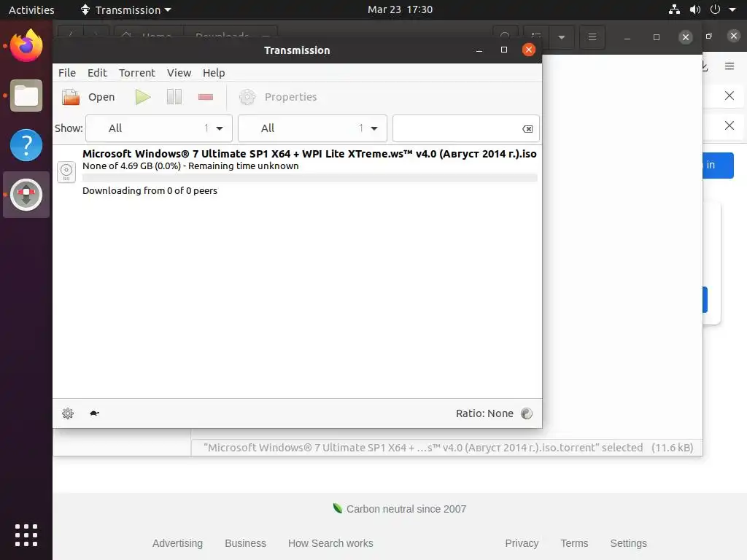Open the Business link in footer
Screen dimensions: 747x560
(245, 543)
